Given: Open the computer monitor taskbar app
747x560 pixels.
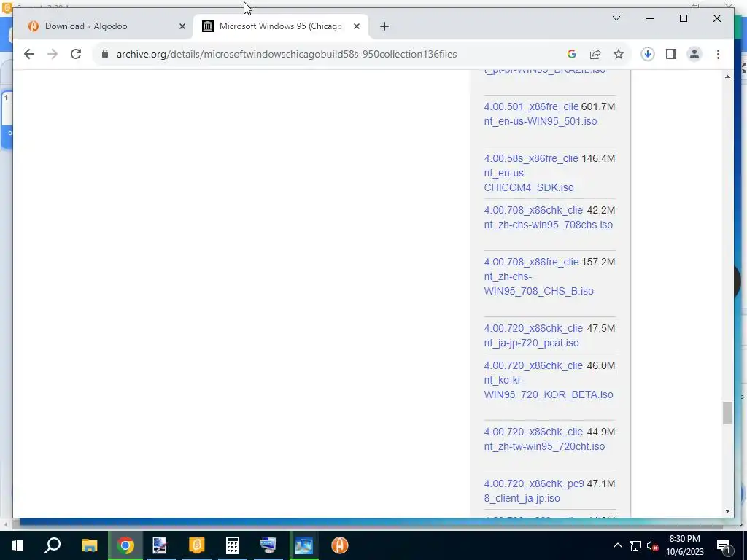Looking at the screenshot, I should tap(268, 545).
